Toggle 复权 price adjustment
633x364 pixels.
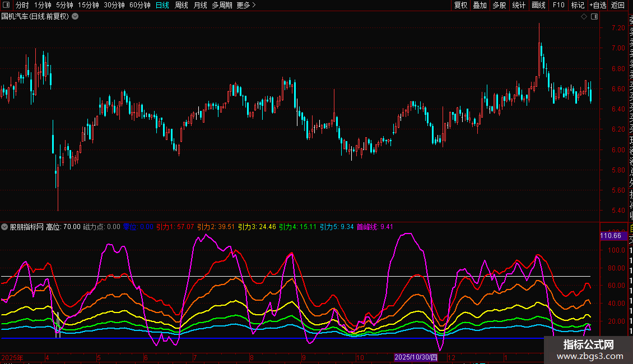click(x=460, y=5)
